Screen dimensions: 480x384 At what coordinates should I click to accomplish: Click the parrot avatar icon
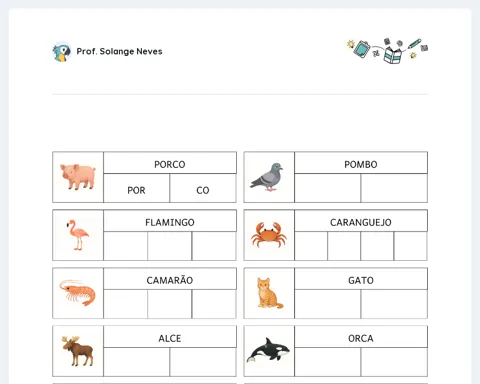[62, 52]
